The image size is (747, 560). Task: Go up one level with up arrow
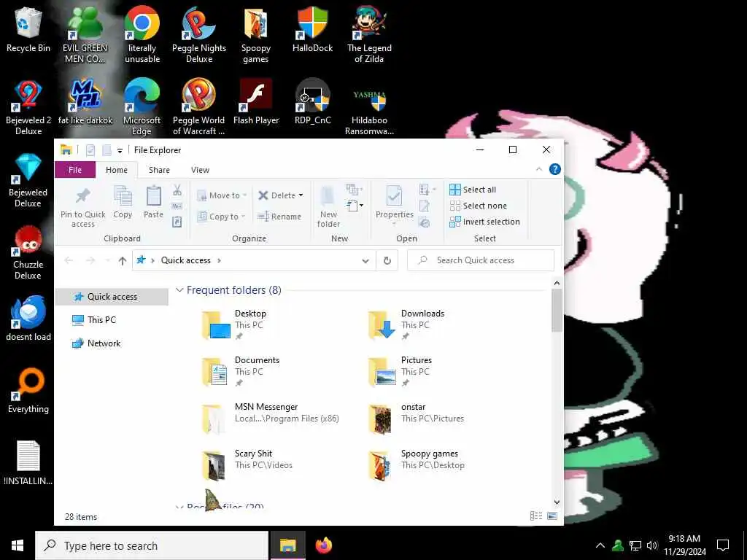click(123, 260)
